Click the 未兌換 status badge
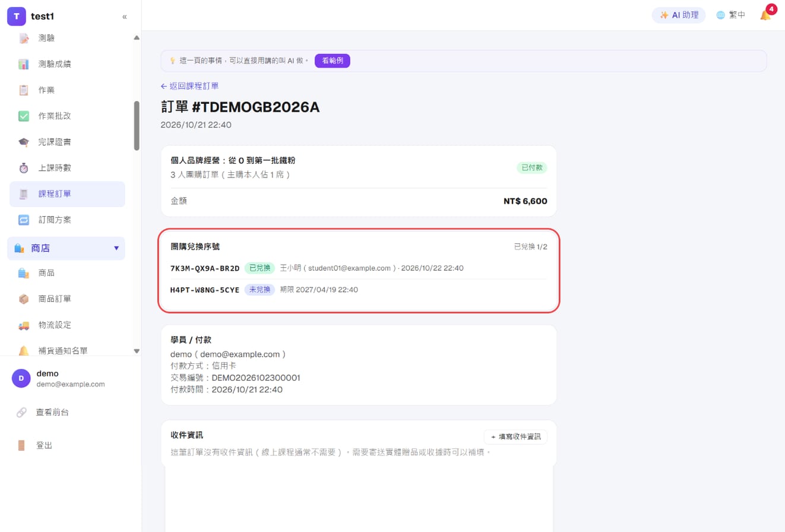The width and height of the screenshot is (785, 532). tap(259, 290)
